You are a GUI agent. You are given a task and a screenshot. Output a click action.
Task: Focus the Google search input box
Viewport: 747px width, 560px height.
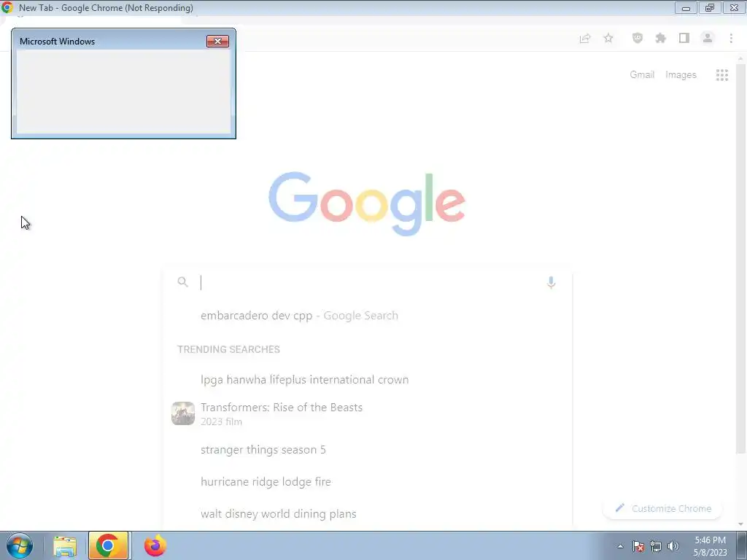click(367, 282)
